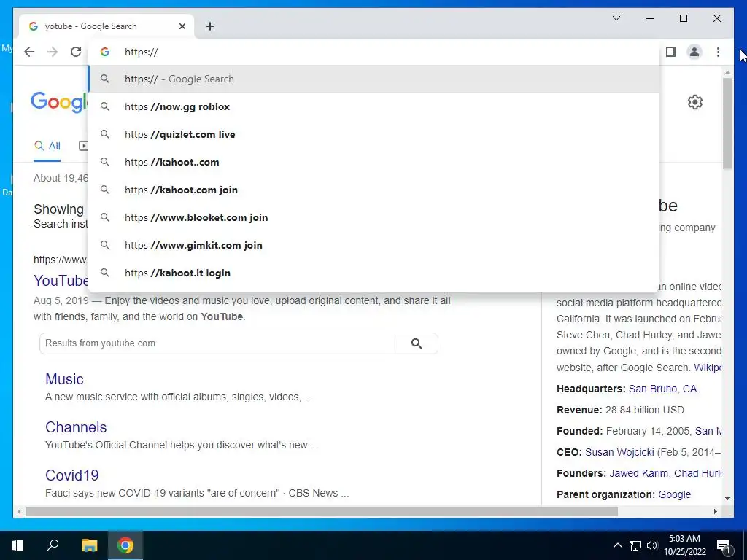The height and width of the screenshot is (560, 747).
Task: Open the clock showing 5:03 AM 10/25/2022
Action: pos(684,545)
